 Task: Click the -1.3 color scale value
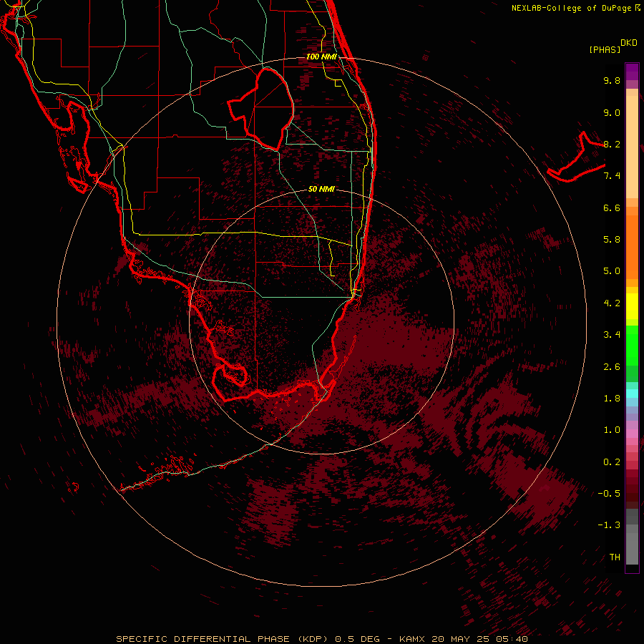609,525
